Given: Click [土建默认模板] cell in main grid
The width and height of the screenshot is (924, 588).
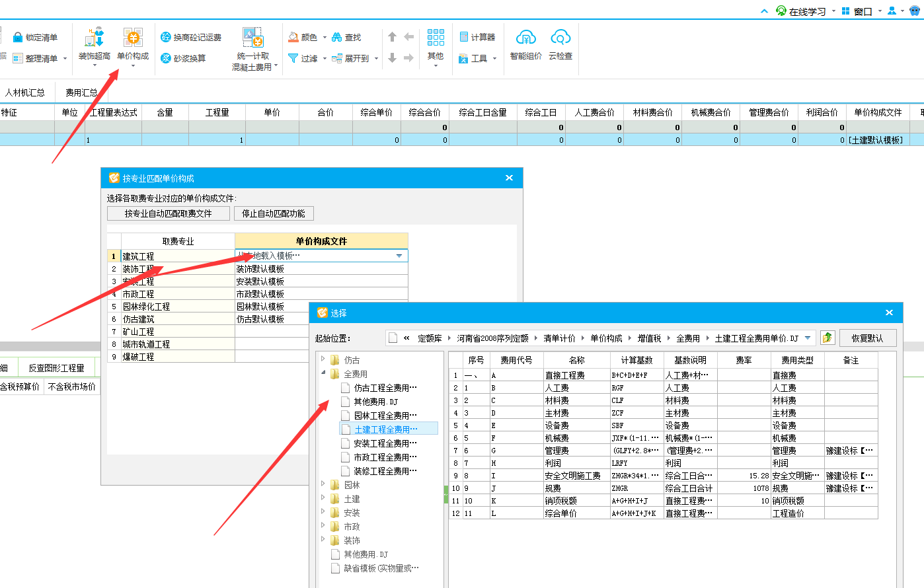Looking at the screenshot, I should pos(876,140).
